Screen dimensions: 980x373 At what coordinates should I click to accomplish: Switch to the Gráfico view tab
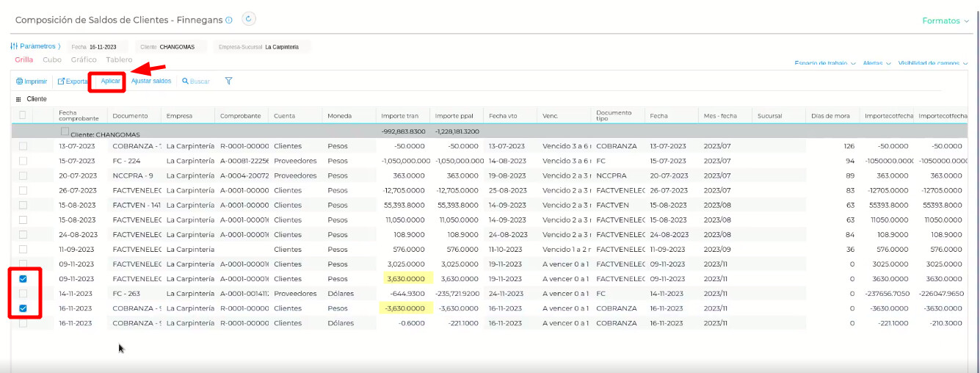[84, 59]
